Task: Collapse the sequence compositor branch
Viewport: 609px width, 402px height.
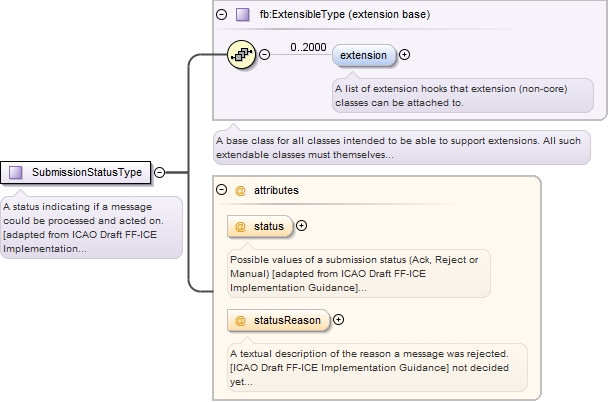Action: pos(264,55)
